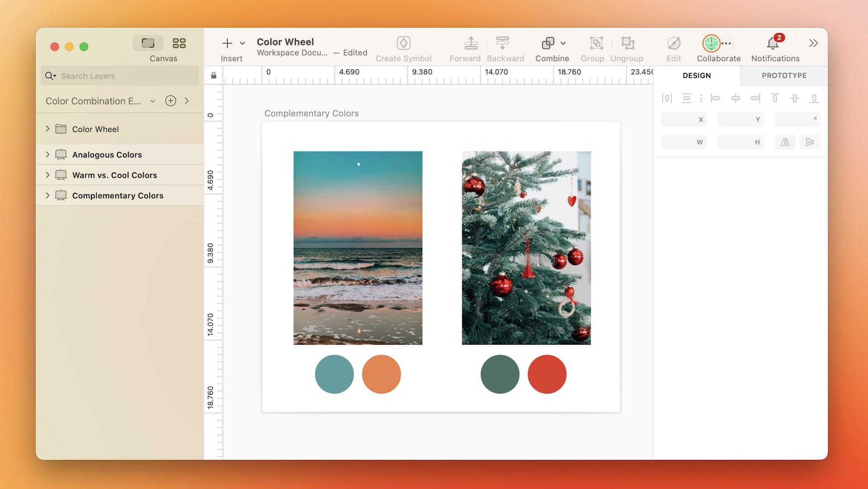
Task: Open Notifications via the bell icon
Action: (773, 43)
